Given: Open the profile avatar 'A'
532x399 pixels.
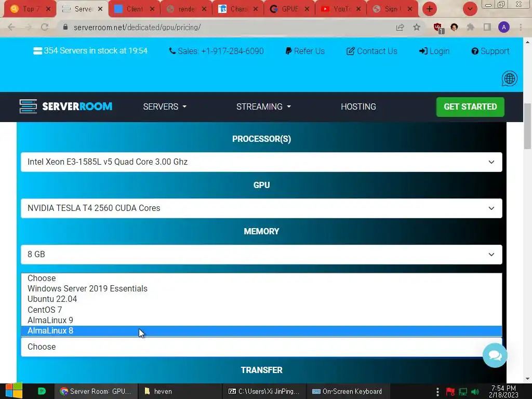Looking at the screenshot, I should (x=504, y=27).
